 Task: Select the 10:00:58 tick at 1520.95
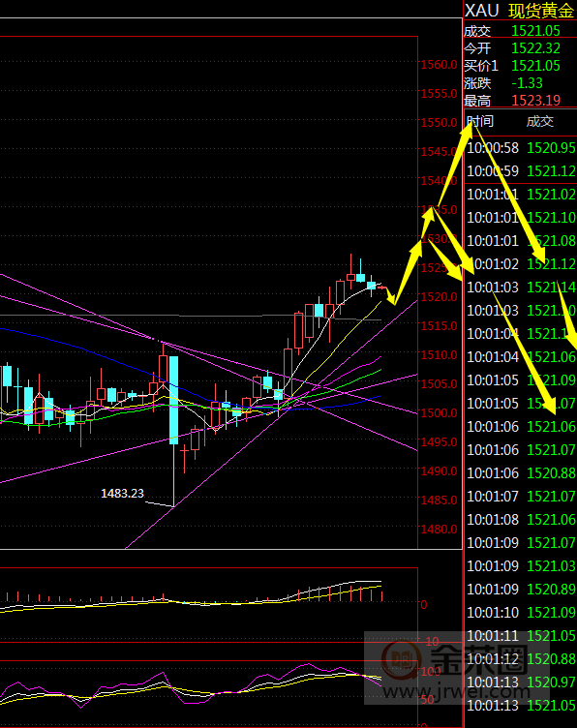click(521, 148)
